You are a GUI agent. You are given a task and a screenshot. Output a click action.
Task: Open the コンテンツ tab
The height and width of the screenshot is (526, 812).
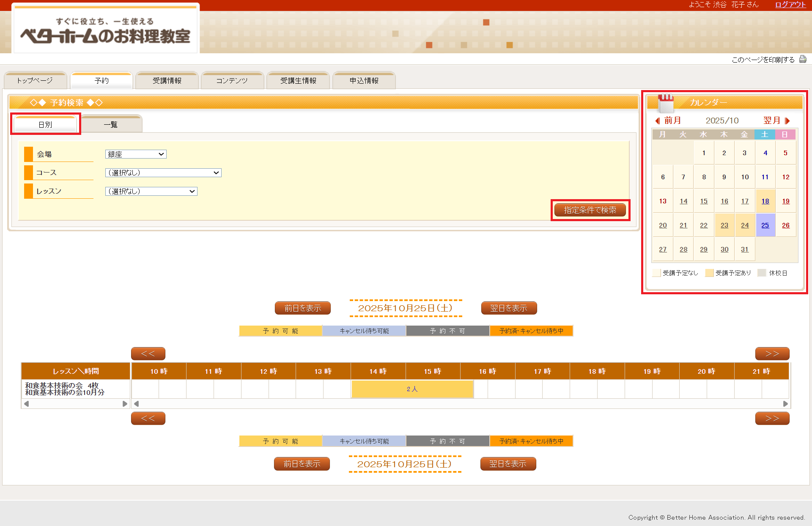(x=232, y=81)
